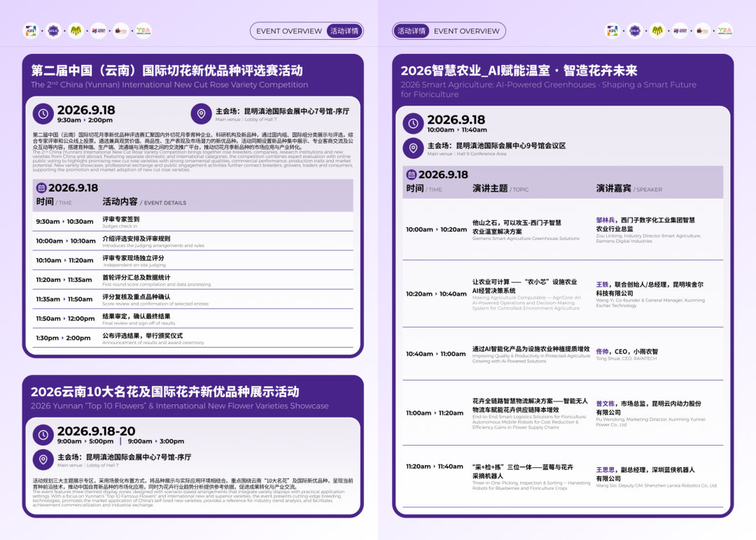
Task: Click the YEA logo on the right page
Action: coord(724,31)
